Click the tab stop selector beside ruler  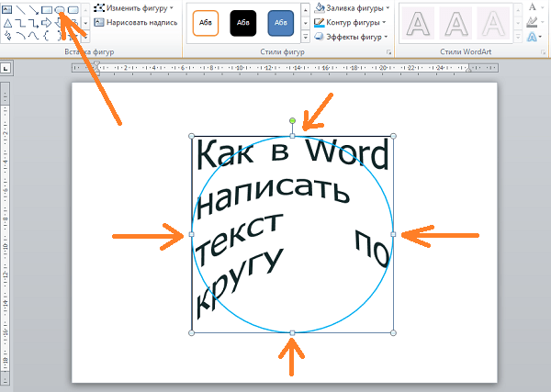[6, 68]
